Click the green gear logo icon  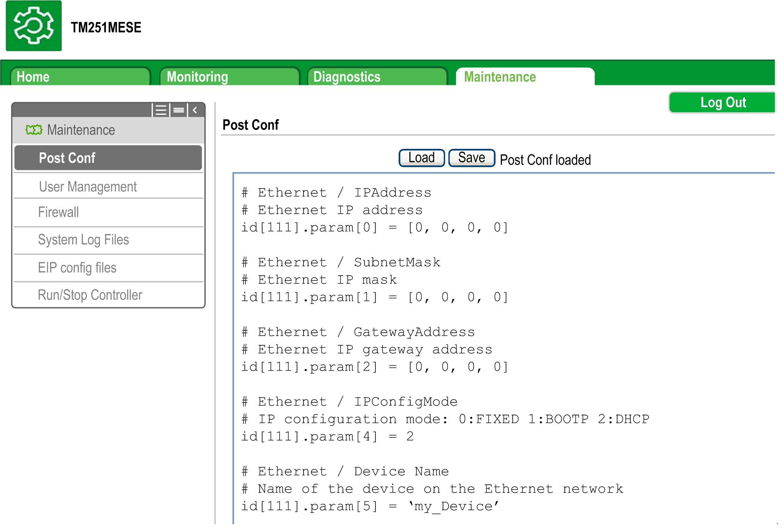pyautogui.click(x=34, y=26)
